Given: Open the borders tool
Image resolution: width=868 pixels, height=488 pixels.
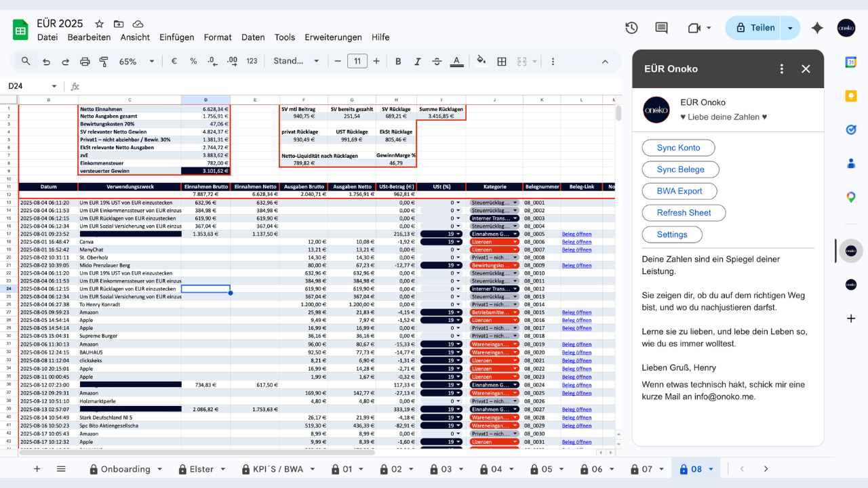Looking at the screenshot, I should click(x=502, y=61).
